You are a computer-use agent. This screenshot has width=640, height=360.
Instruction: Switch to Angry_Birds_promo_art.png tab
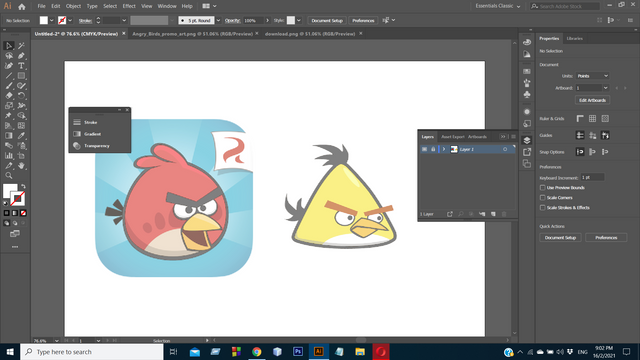tap(192, 34)
